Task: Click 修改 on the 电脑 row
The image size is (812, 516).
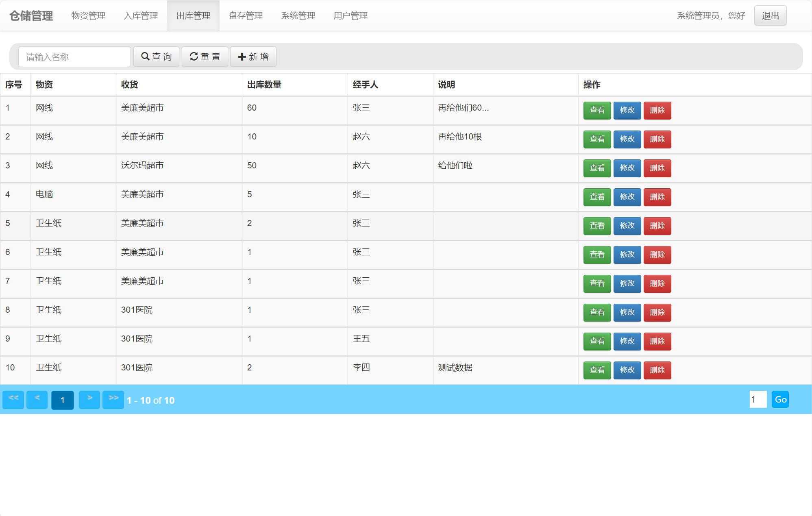Action: (627, 197)
